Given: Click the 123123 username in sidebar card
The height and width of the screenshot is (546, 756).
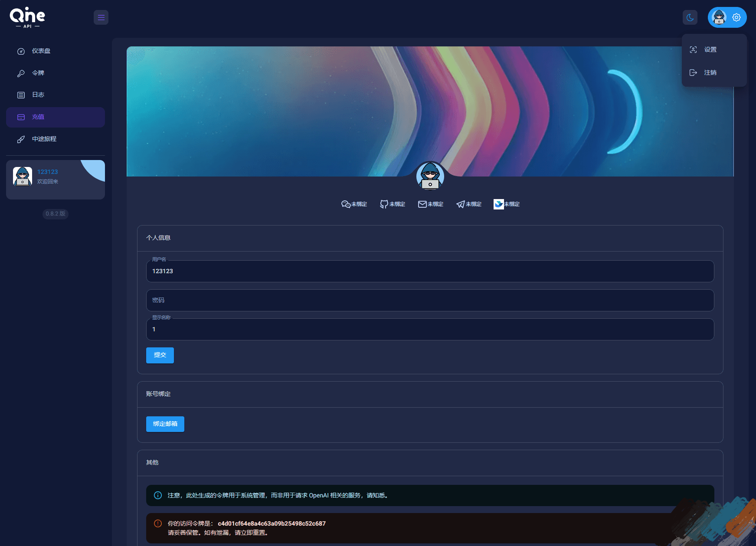Looking at the screenshot, I should pyautogui.click(x=47, y=172).
